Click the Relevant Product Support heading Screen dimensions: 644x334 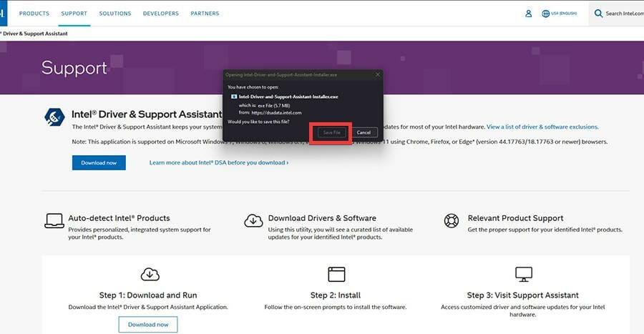pyautogui.click(x=515, y=218)
